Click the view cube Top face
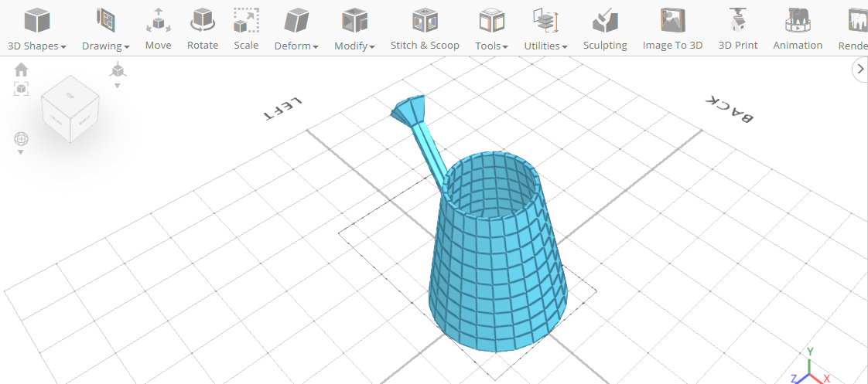Viewport: 868px width, 384px height. (70, 96)
